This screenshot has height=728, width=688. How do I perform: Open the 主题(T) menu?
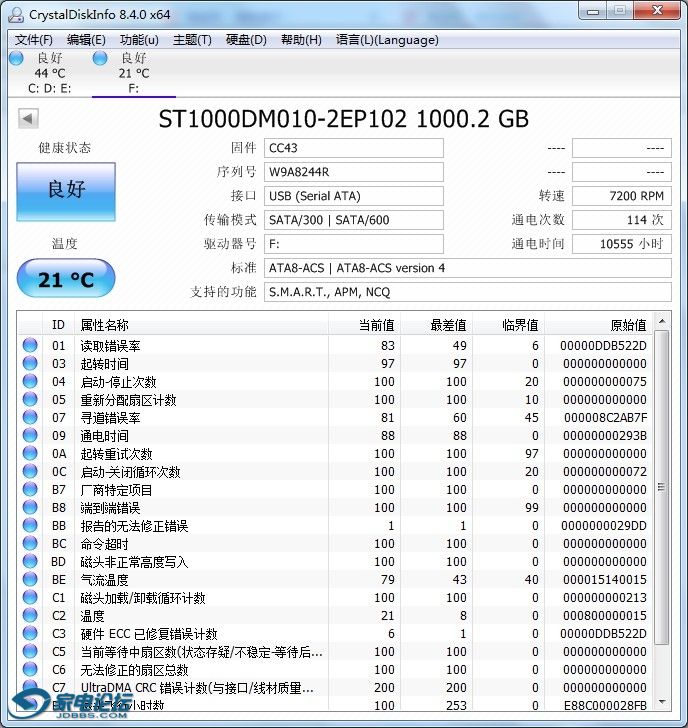coord(192,40)
